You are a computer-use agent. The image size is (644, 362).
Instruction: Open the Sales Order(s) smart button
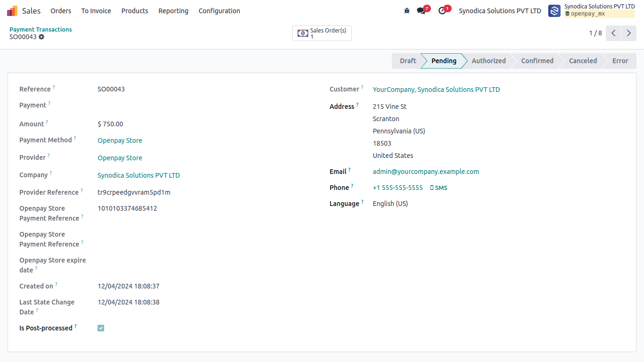(x=322, y=33)
